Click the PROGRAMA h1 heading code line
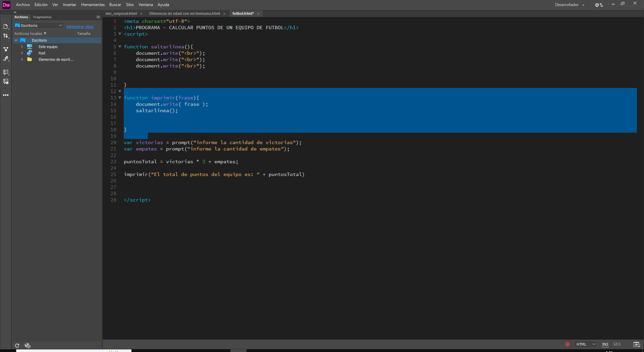The height and width of the screenshot is (352, 644). (211, 28)
